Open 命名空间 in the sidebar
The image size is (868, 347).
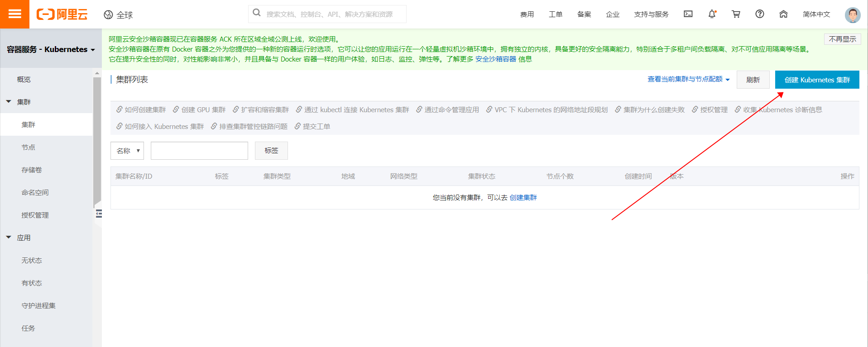(35, 192)
